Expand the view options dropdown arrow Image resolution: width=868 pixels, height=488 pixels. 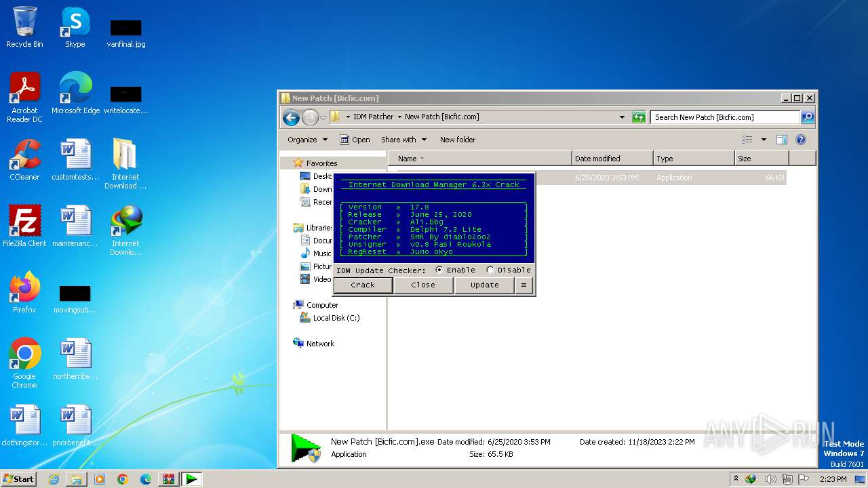(764, 140)
